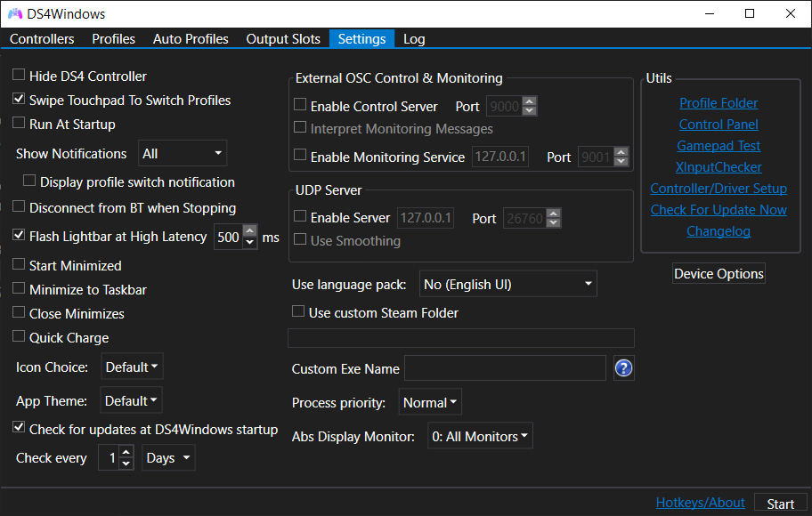The height and width of the screenshot is (516, 812).
Task: Open the Output Slots tab
Action: pyautogui.click(x=283, y=39)
